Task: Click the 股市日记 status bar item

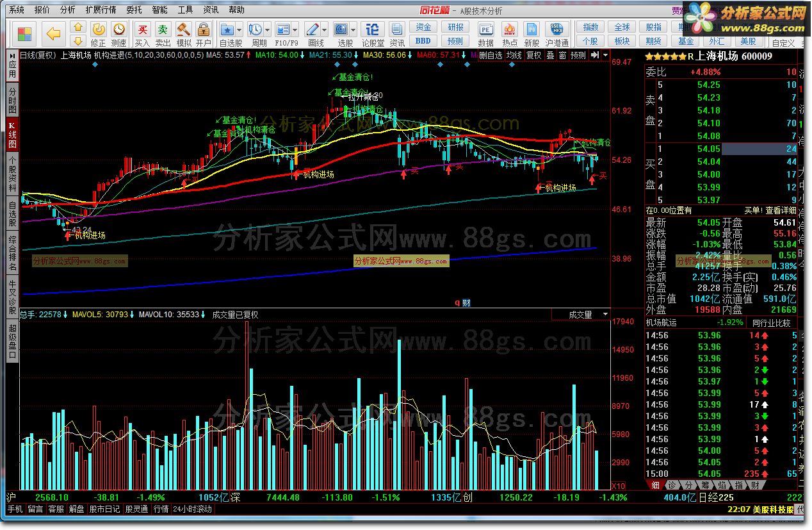Action: click(x=105, y=509)
